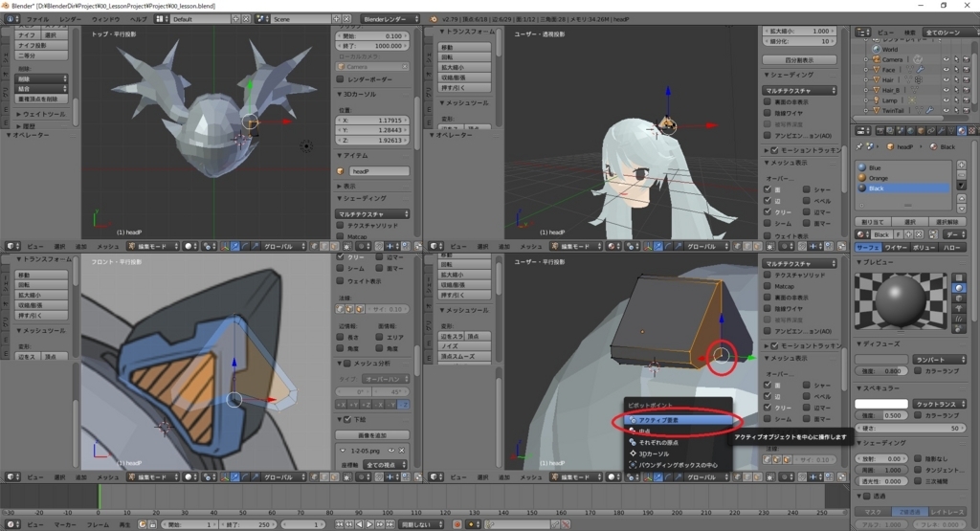
Task: Open the World properties tab icon
Action: point(910,130)
